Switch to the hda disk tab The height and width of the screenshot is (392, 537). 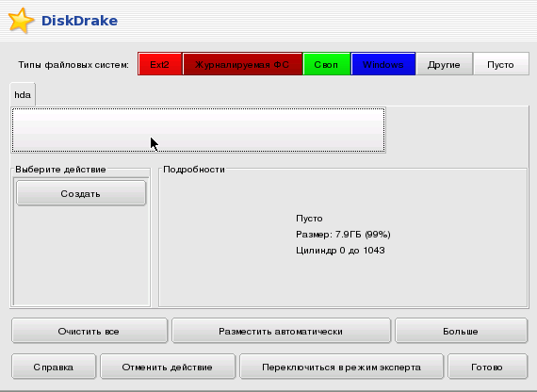click(x=23, y=94)
